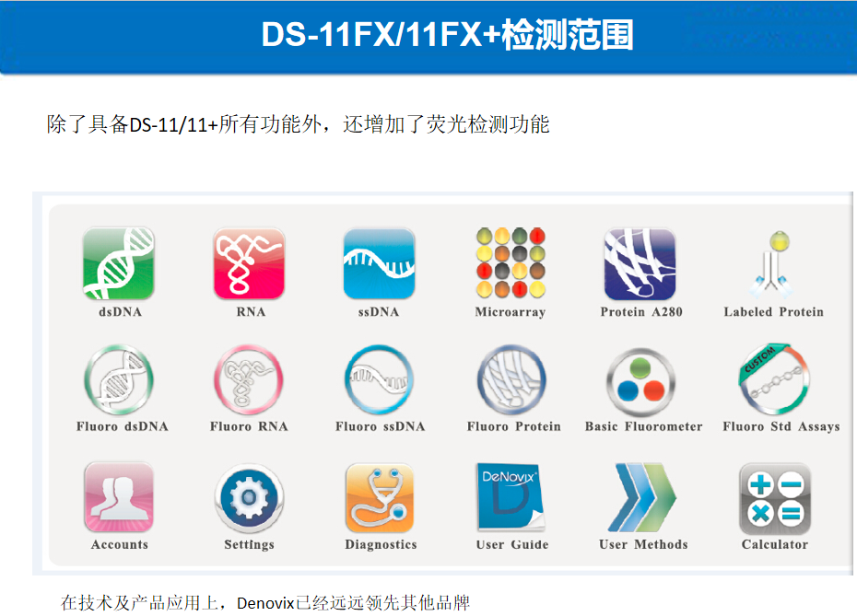Screen dimensions: 857x616
Task: Click the "Calculator" label
Action: (x=774, y=544)
